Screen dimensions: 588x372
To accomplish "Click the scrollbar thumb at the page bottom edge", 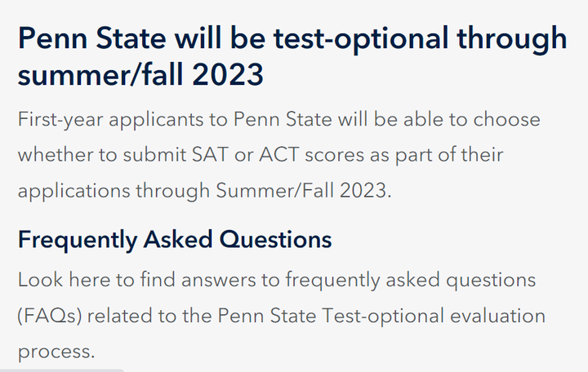I will pos(62,370).
